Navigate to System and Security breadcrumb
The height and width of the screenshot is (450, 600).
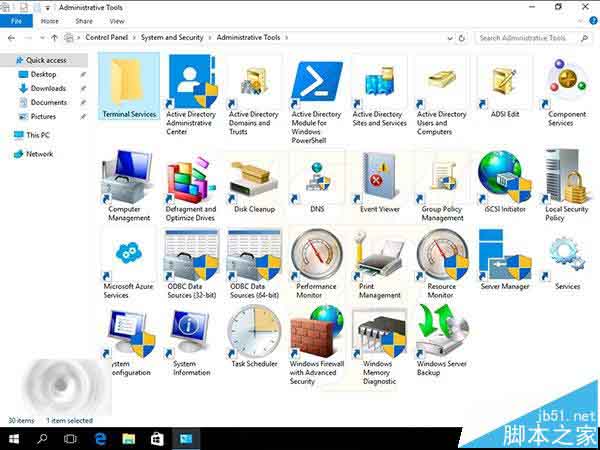point(172,38)
